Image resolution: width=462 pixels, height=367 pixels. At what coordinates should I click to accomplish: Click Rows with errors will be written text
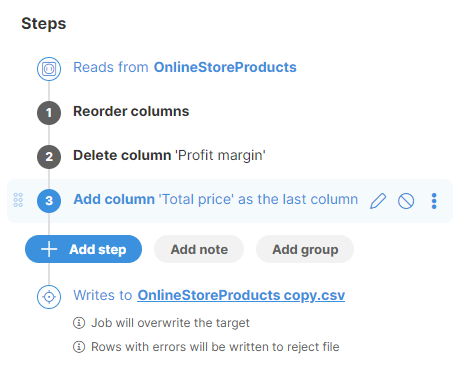(x=215, y=347)
